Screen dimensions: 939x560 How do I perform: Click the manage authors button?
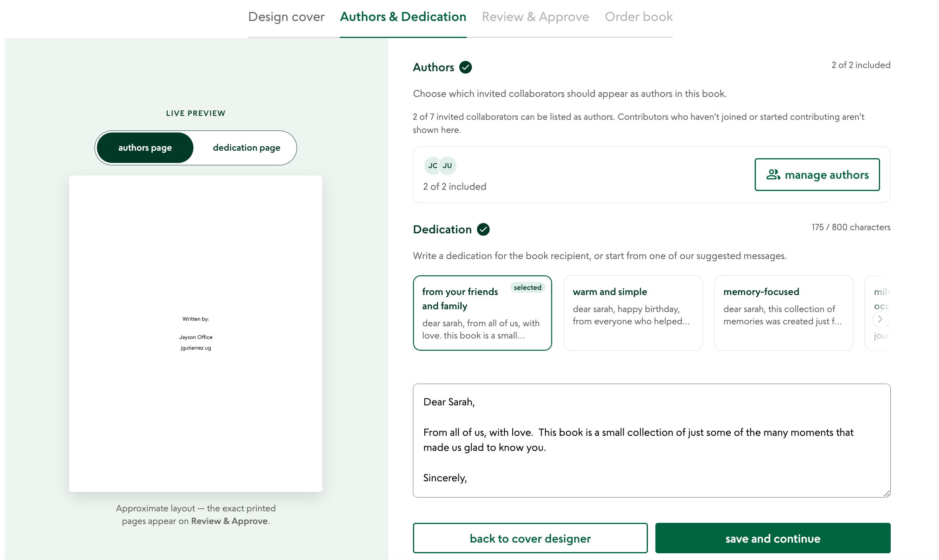point(817,175)
